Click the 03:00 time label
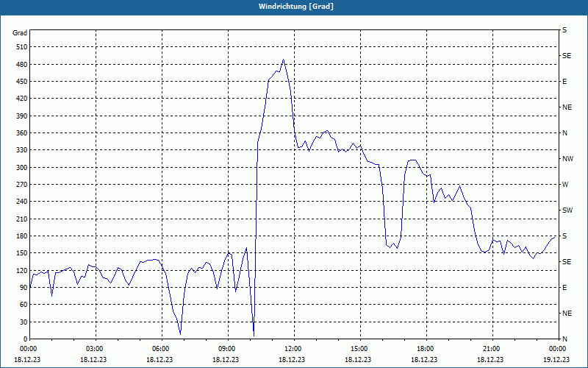The height and width of the screenshot is (368, 588). (x=96, y=348)
